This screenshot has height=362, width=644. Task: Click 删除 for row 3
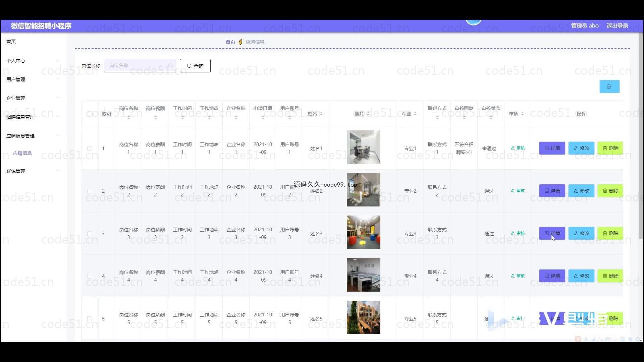click(x=610, y=233)
